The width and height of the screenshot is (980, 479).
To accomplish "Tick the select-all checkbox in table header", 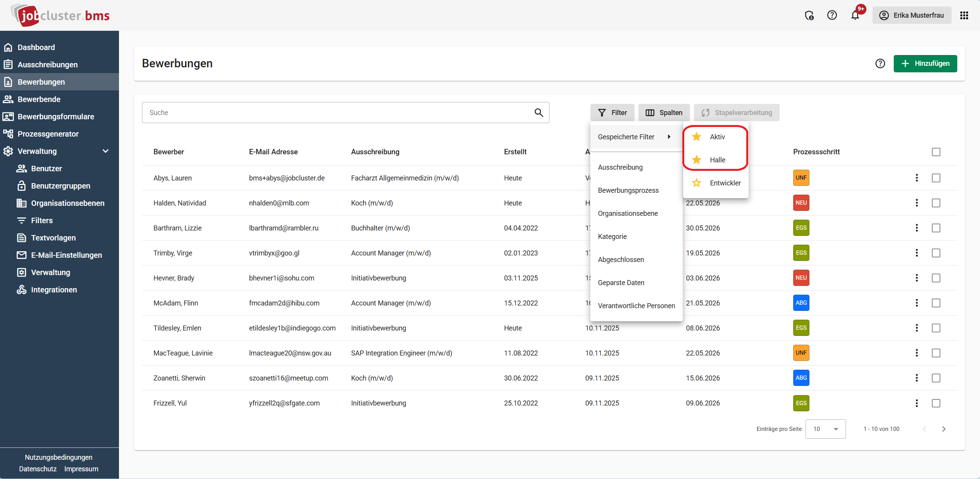I will [936, 152].
